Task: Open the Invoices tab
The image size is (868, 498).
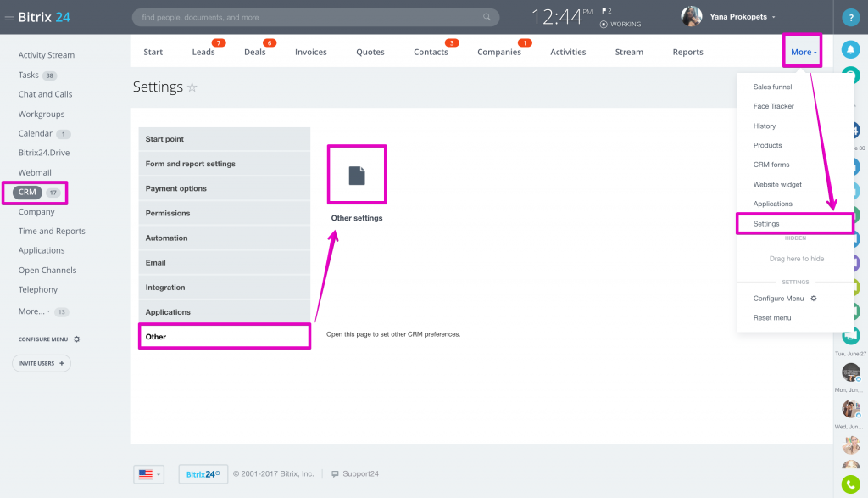Action: point(310,52)
